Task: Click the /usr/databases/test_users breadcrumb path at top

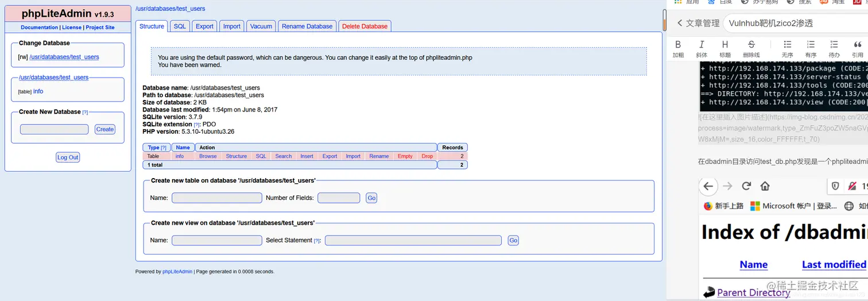Action: [x=170, y=9]
